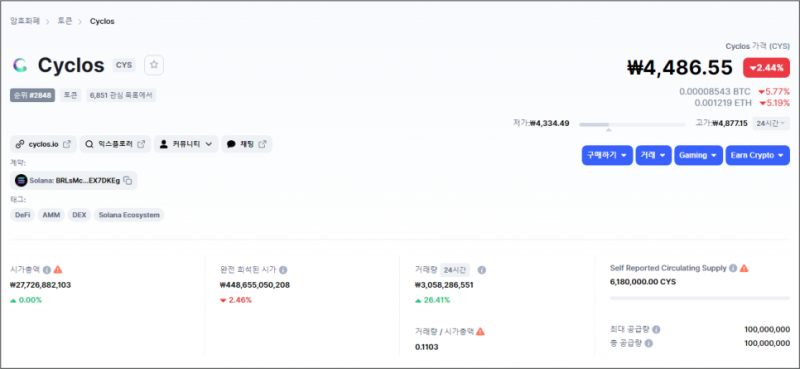Click the low-high price range slider
The width and height of the screenshot is (800, 369).
[x=632, y=125]
